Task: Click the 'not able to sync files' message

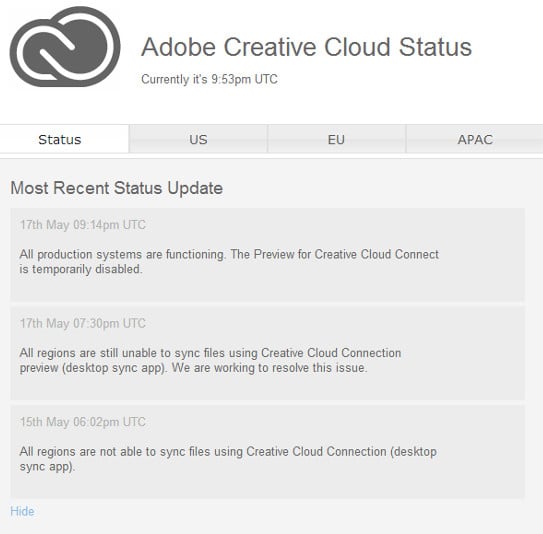Action: (228, 459)
